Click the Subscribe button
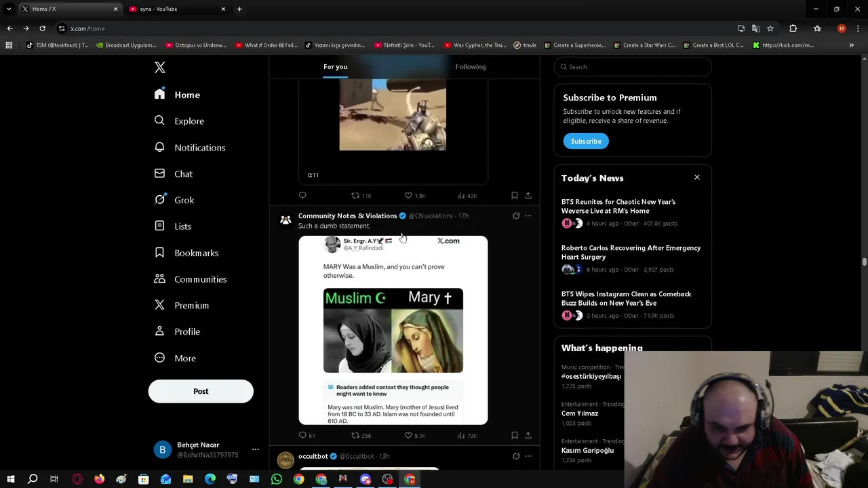 (x=586, y=141)
